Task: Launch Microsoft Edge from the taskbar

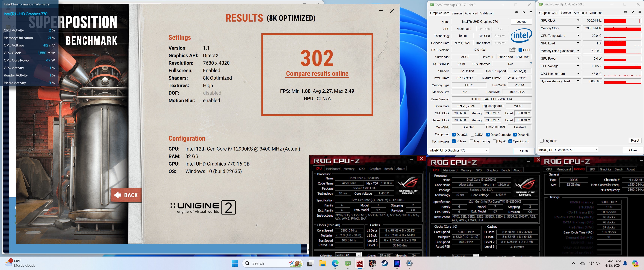Action: point(335,263)
